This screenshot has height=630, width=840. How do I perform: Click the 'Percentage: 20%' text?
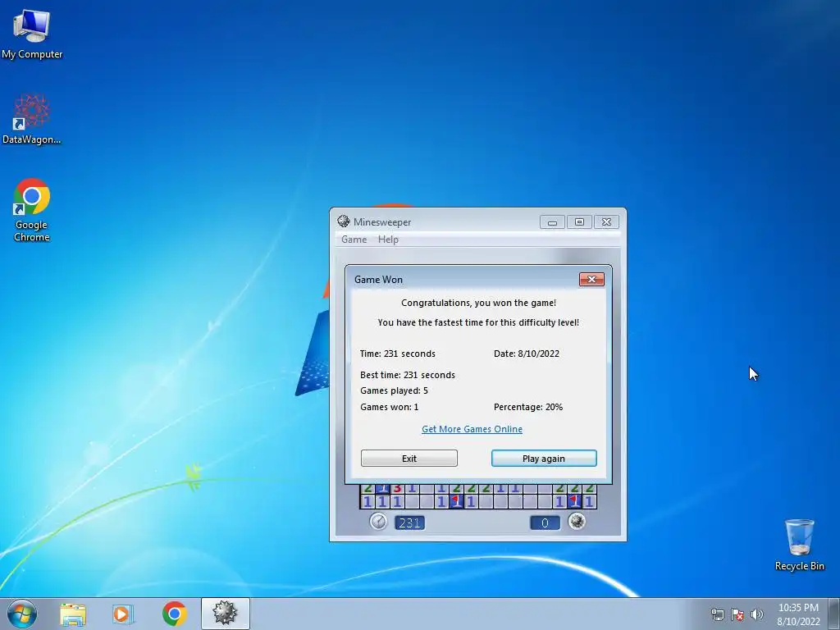point(528,407)
